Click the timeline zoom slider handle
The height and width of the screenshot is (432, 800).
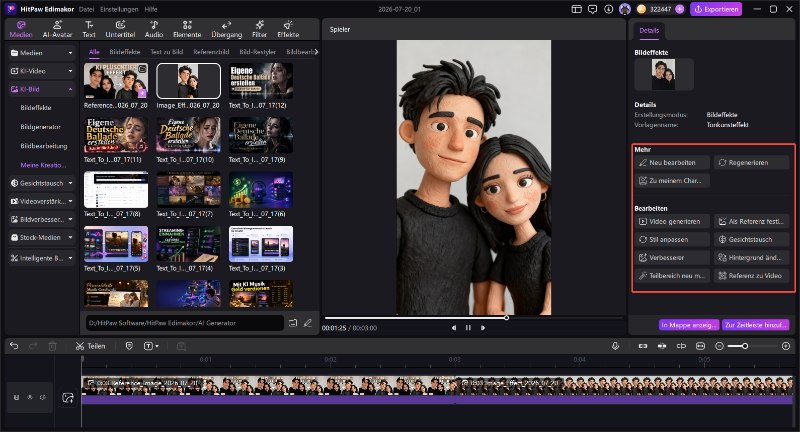[x=745, y=346]
